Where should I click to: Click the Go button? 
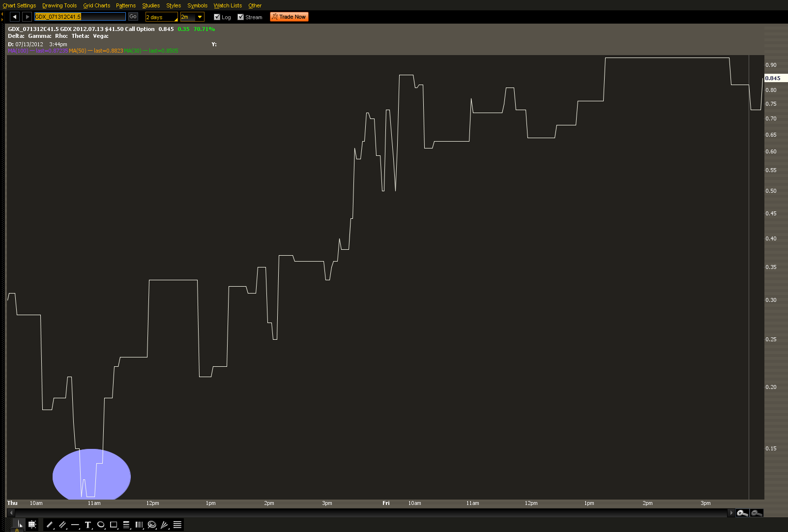click(x=133, y=16)
